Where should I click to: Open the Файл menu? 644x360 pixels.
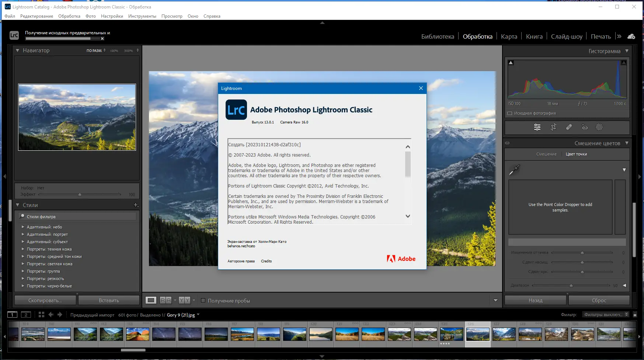10,16
